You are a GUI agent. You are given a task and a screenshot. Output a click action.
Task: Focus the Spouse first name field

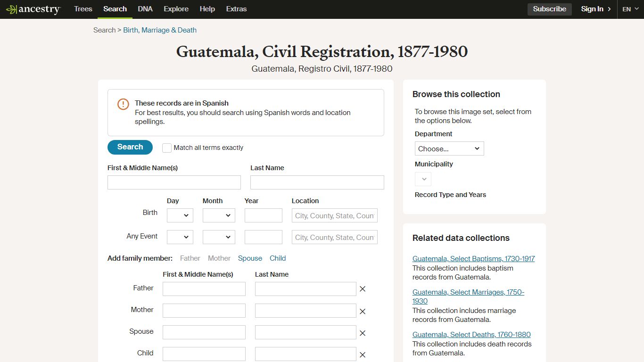click(x=204, y=332)
